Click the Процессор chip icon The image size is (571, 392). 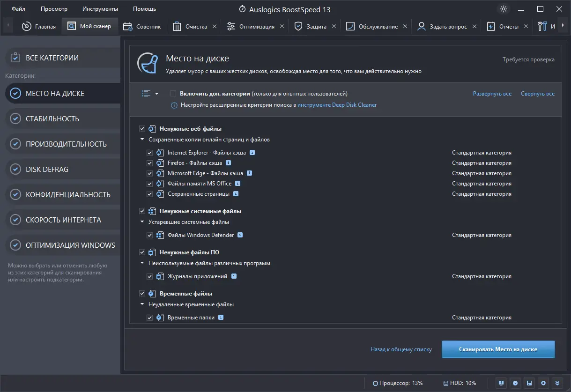(x=375, y=383)
